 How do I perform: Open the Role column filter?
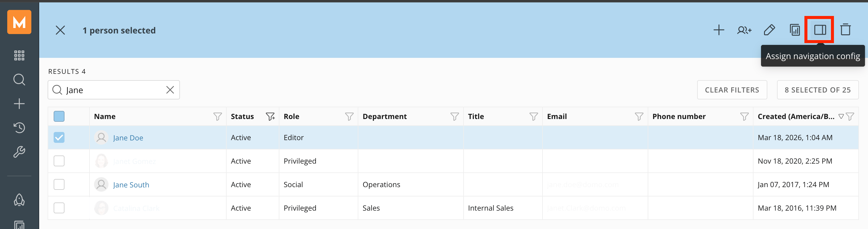(x=349, y=117)
